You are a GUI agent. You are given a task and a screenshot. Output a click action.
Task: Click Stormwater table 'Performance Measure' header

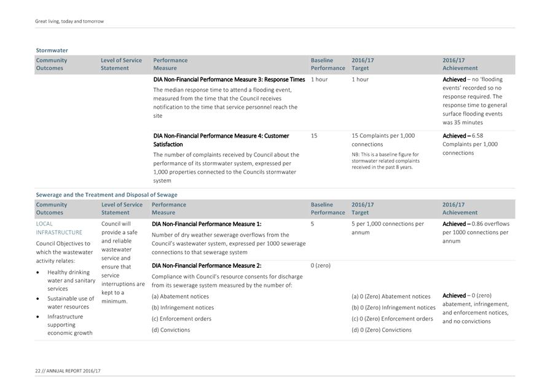170,65
